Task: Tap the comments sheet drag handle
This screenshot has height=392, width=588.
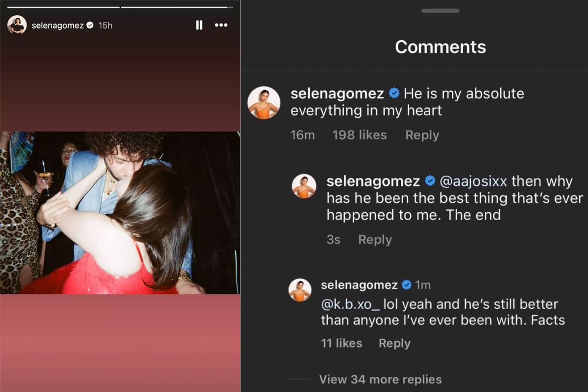Action: (440, 11)
